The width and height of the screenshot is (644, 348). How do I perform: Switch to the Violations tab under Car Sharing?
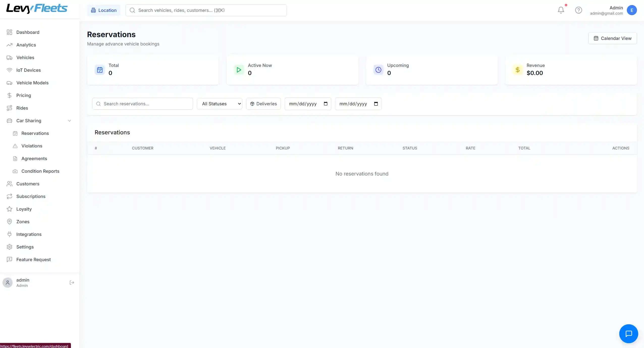click(x=32, y=146)
